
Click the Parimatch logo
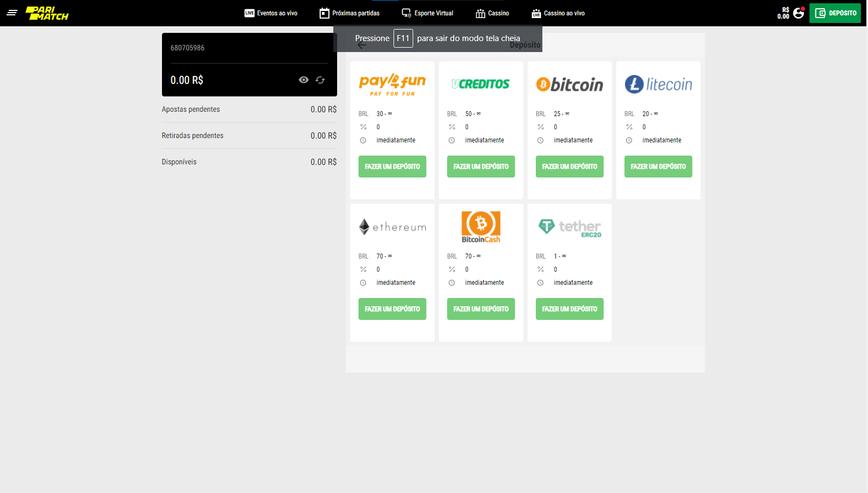(x=41, y=13)
